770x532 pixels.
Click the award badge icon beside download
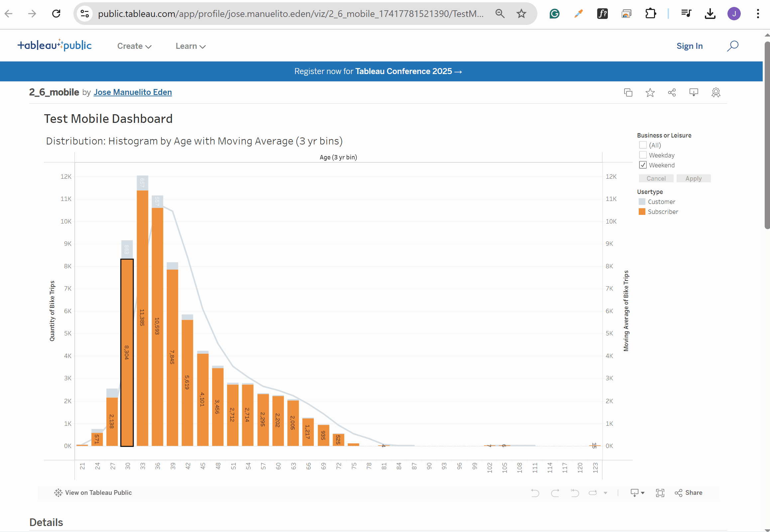pyautogui.click(x=715, y=92)
